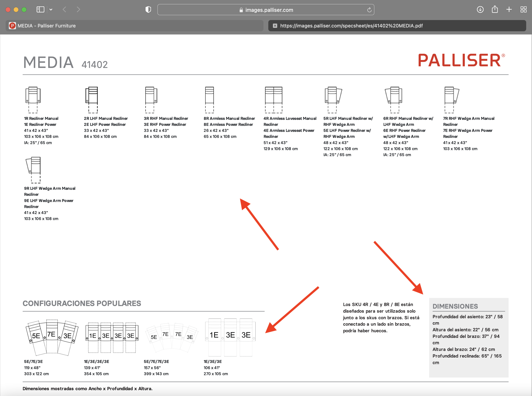Screen dimensions: 532x396
Task: Click the yellow minimize window button
Action: [x=16, y=10]
